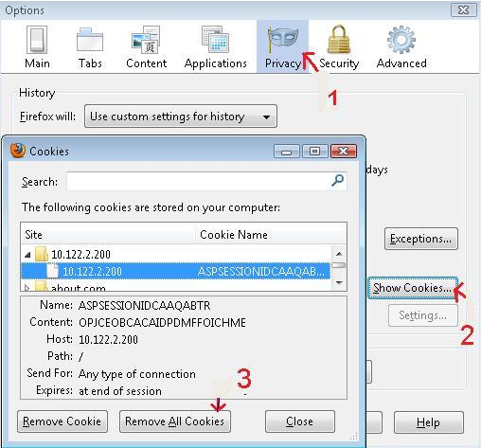The width and height of the screenshot is (481, 448).
Task: Collapse the 10.122.2.200 site folder
Action: (27, 255)
